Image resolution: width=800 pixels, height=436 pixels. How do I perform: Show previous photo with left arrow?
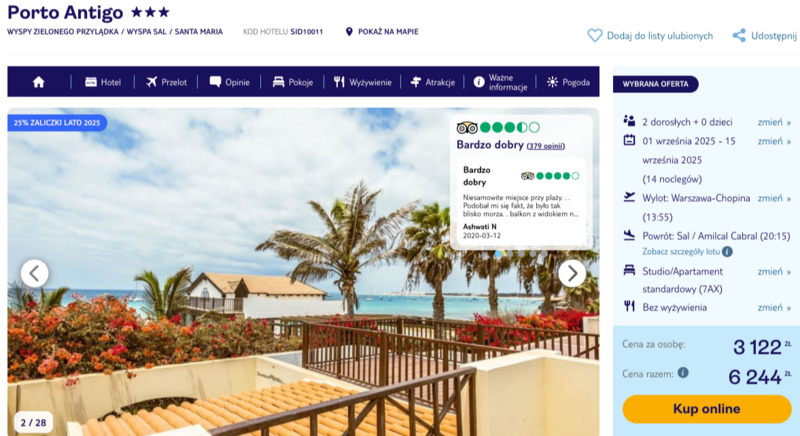point(35,274)
